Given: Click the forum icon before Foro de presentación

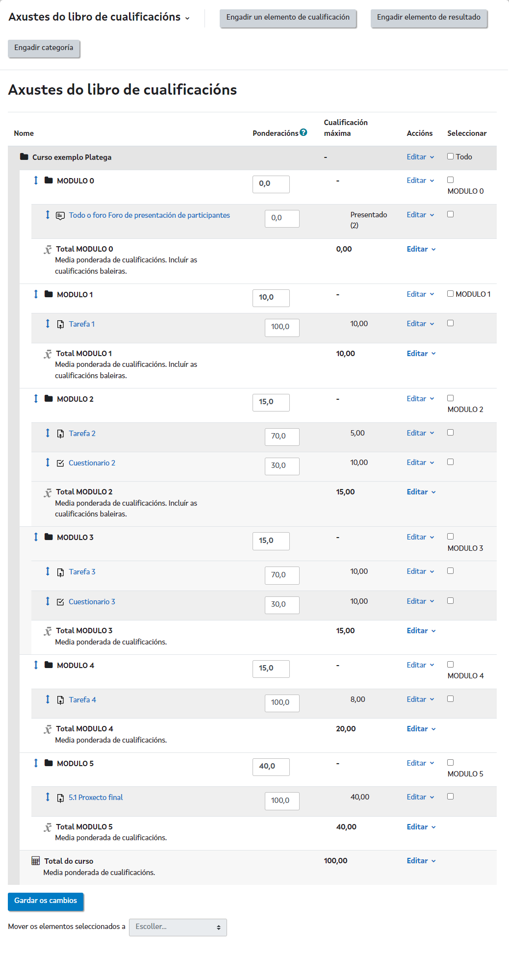Looking at the screenshot, I should point(60,215).
